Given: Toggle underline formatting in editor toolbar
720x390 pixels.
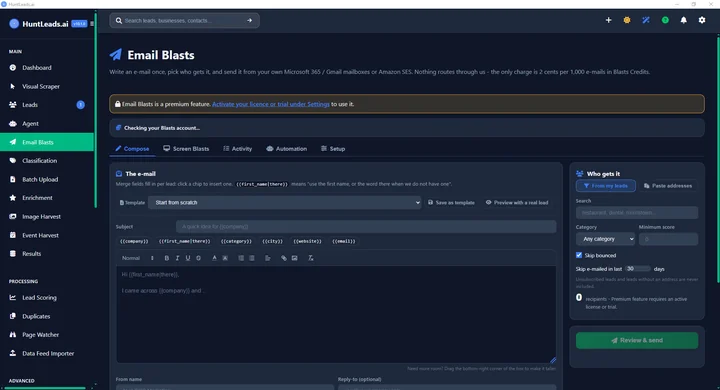Looking at the screenshot, I should (x=188, y=258).
